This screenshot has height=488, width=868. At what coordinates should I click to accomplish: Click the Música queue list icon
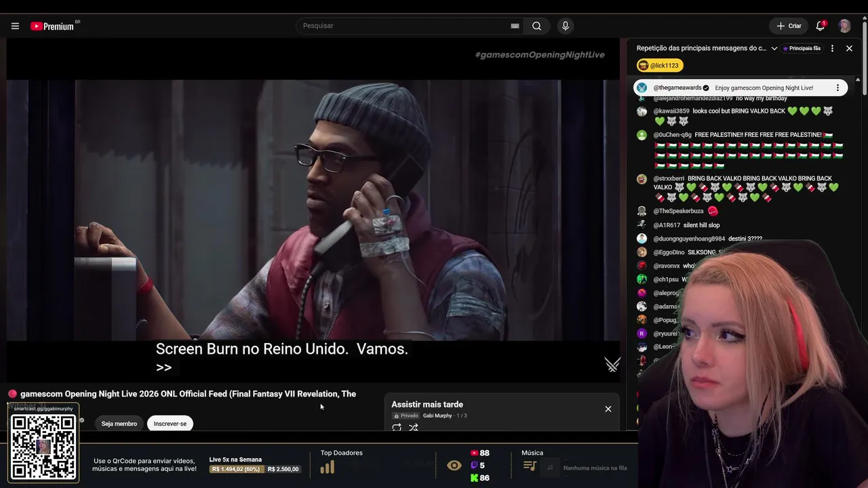(530, 466)
